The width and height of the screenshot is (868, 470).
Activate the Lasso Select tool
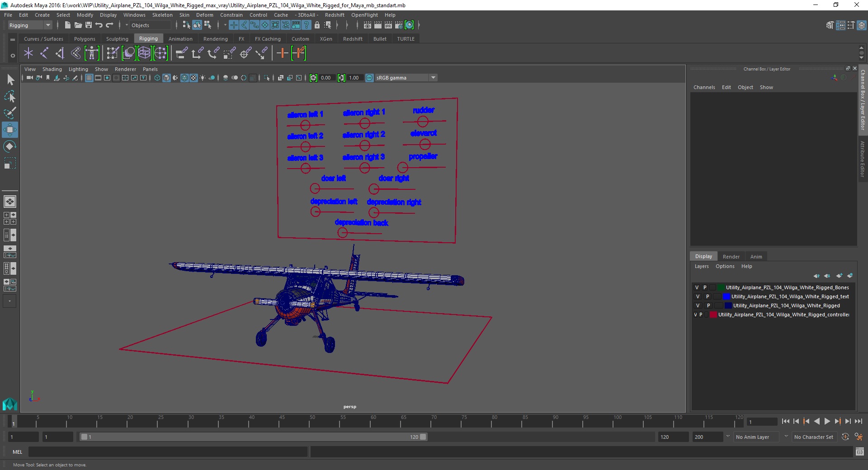(10, 97)
